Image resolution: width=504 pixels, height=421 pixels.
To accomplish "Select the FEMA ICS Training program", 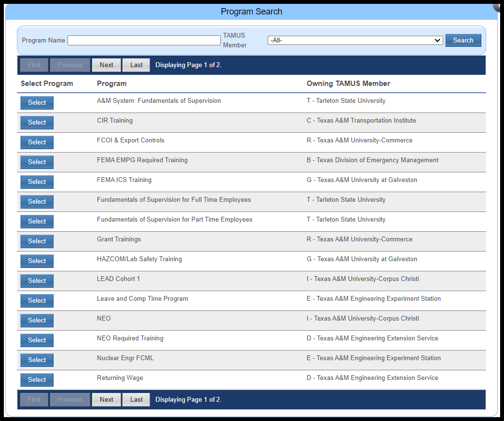I will tap(37, 182).
